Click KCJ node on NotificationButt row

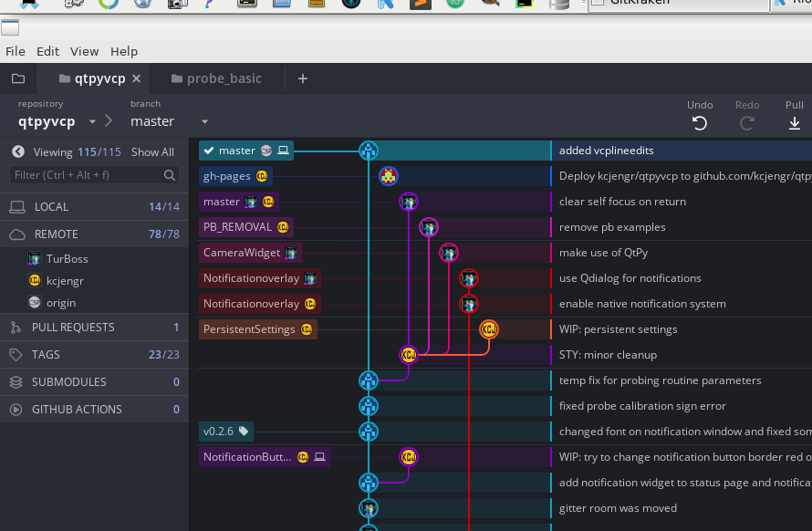click(409, 457)
